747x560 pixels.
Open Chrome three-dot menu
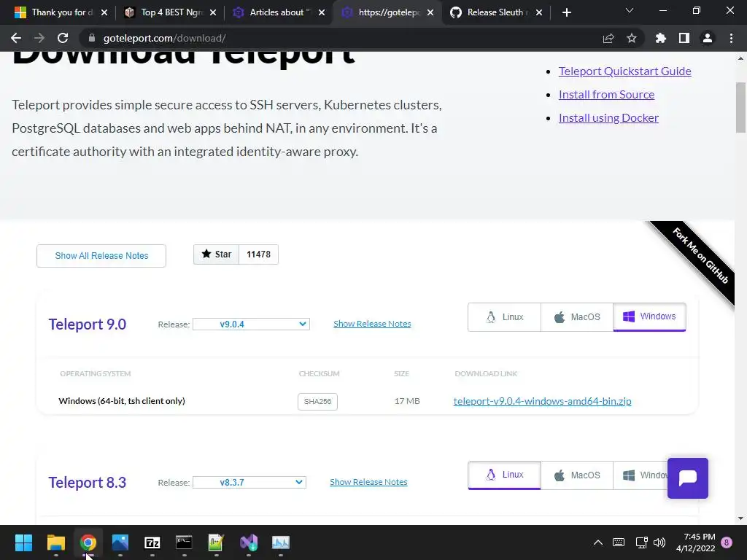pos(731,38)
